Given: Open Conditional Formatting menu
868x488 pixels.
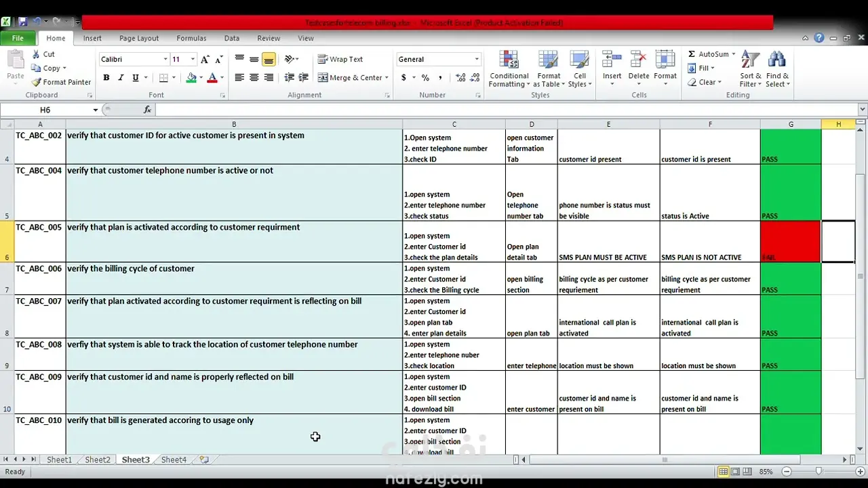Looking at the screenshot, I should click(x=509, y=69).
